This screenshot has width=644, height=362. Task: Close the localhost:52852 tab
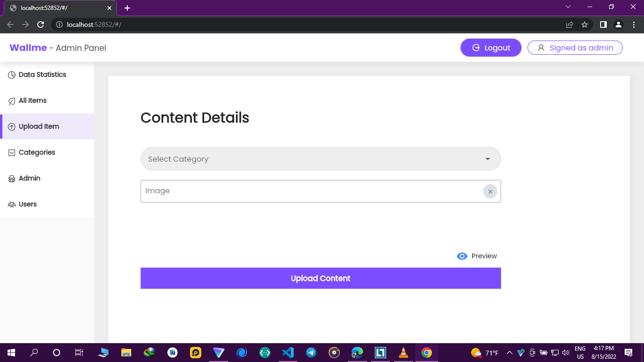click(x=109, y=8)
